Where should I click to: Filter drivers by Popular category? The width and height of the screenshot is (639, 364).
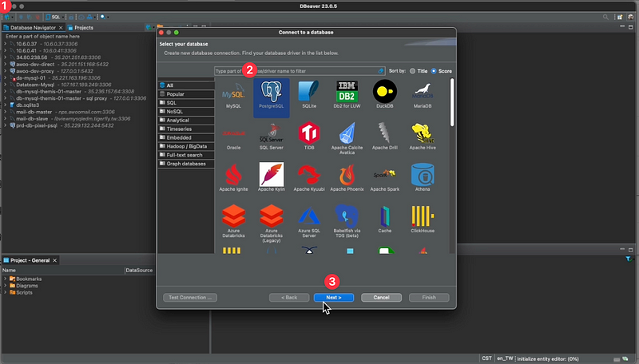186,94
